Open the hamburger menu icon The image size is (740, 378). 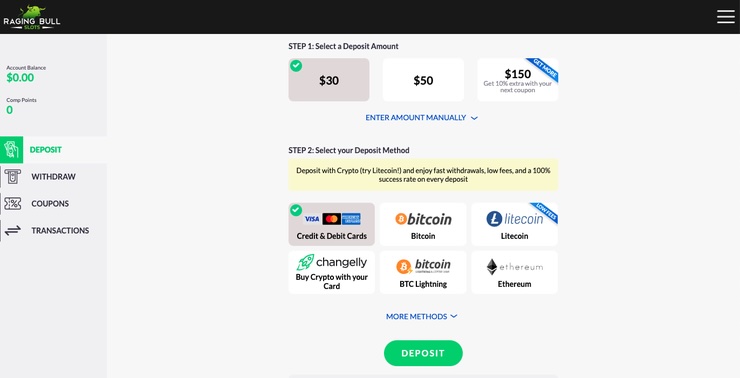725,17
